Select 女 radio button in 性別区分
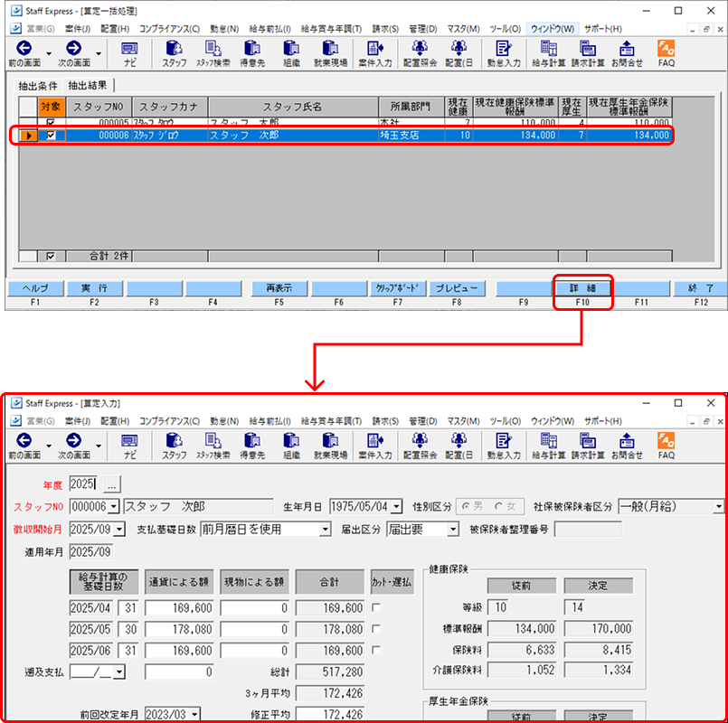Viewport: 728px width, 723px height. pyautogui.click(x=498, y=507)
